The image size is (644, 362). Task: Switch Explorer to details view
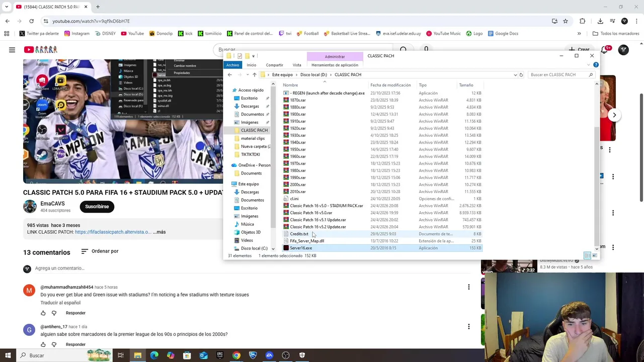click(587, 255)
